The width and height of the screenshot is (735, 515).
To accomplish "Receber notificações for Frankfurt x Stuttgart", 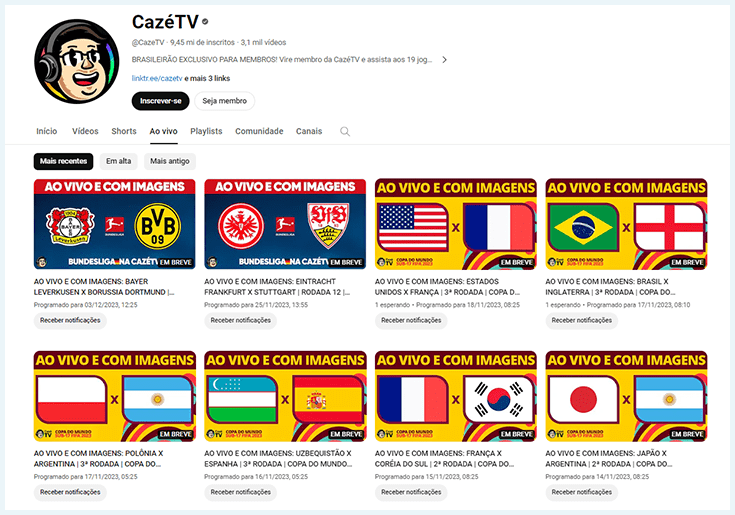I will pyautogui.click(x=241, y=321).
